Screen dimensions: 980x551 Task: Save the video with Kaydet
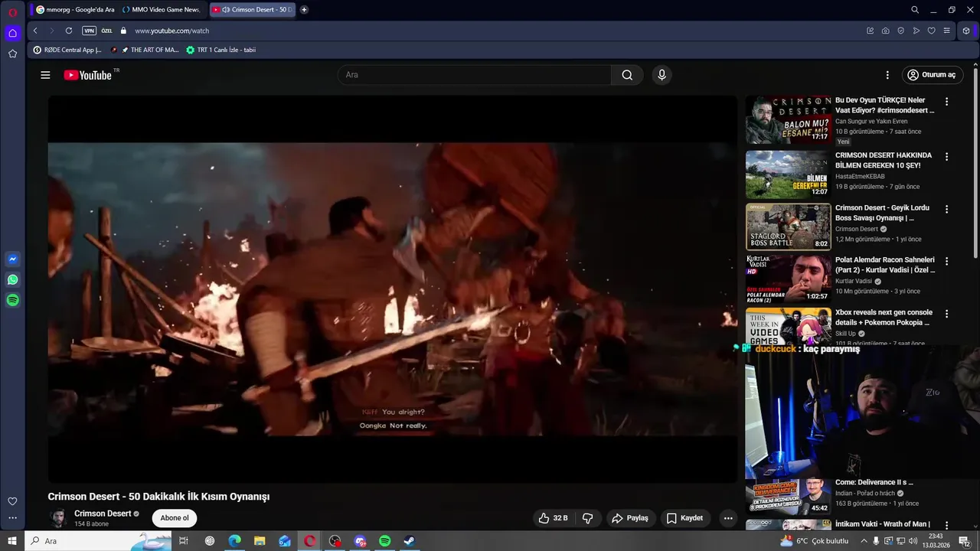pyautogui.click(x=684, y=518)
